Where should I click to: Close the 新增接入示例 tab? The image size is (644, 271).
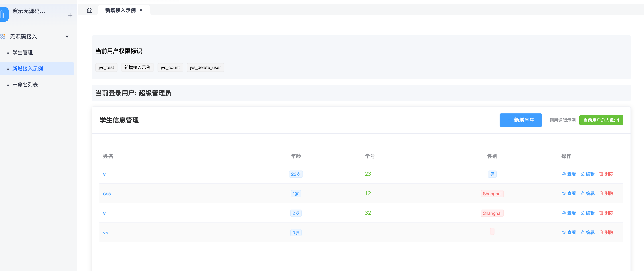click(141, 10)
